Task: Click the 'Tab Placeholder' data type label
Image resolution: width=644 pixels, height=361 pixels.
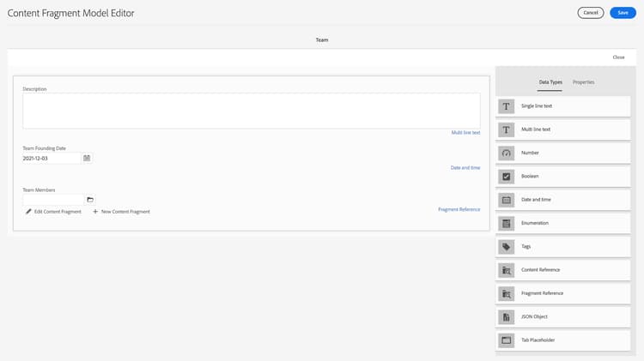Action: (538, 340)
